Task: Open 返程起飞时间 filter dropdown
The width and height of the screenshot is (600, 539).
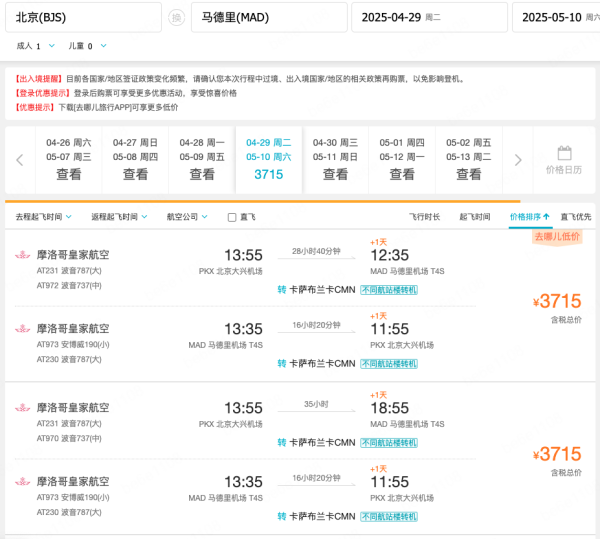Action: point(119,217)
